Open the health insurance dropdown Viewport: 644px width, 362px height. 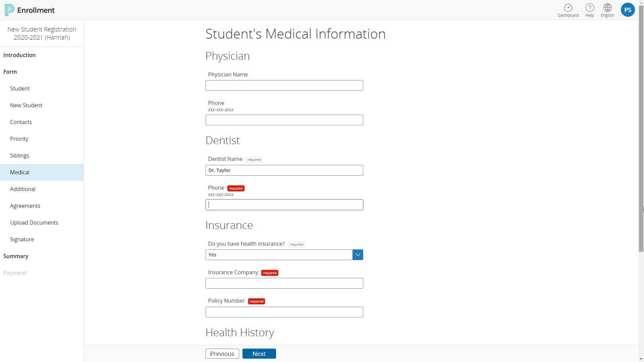284,255
